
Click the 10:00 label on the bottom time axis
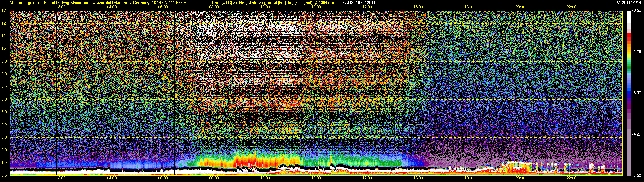pyautogui.click(x=265, y=178)
